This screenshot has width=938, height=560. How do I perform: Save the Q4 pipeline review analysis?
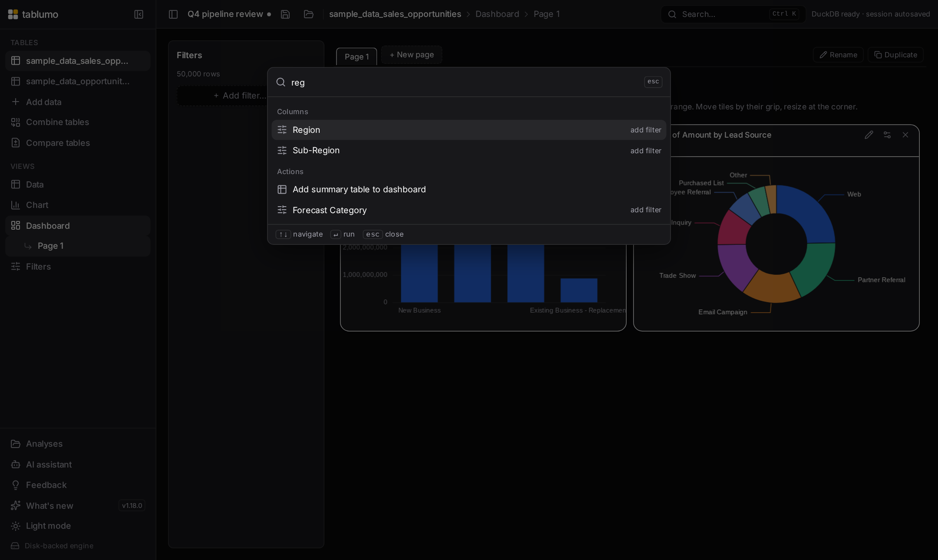coord(285,14)
